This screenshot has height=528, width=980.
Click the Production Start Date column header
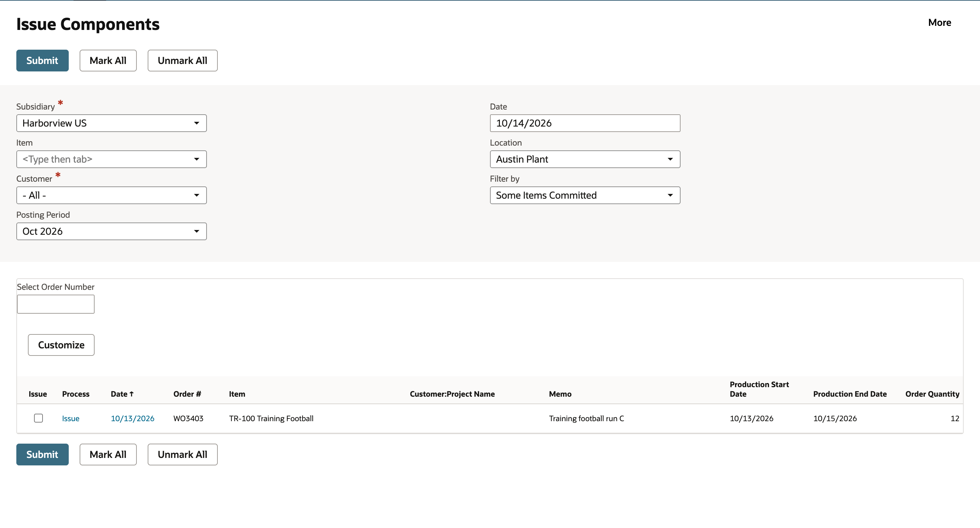point(759,389)
